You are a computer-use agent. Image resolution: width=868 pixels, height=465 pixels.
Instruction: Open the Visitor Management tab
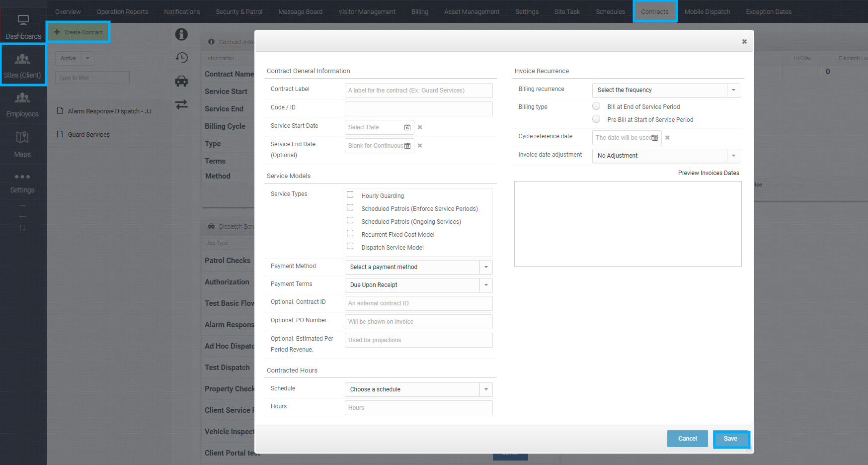[x=367, y=11]
